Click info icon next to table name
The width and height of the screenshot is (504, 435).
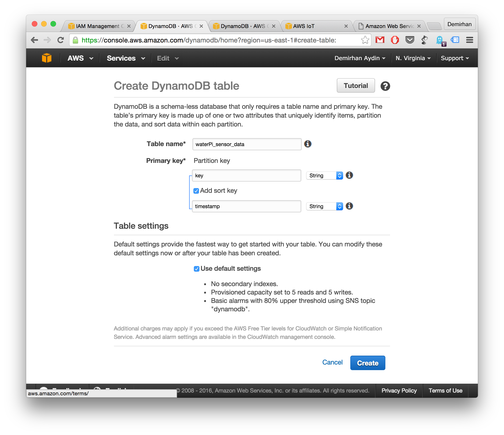pyautogui.click(x=308, y=144)
